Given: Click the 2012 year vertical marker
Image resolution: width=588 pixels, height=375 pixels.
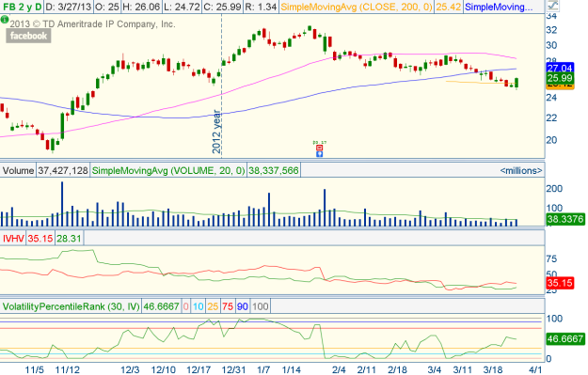Looking at the screenshot, I should 216,132.
